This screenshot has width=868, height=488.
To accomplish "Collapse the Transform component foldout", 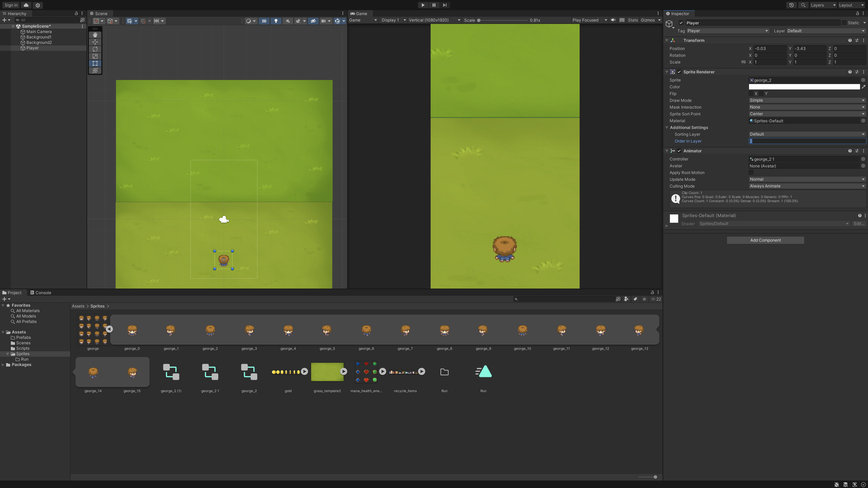I will coord(666,40).
